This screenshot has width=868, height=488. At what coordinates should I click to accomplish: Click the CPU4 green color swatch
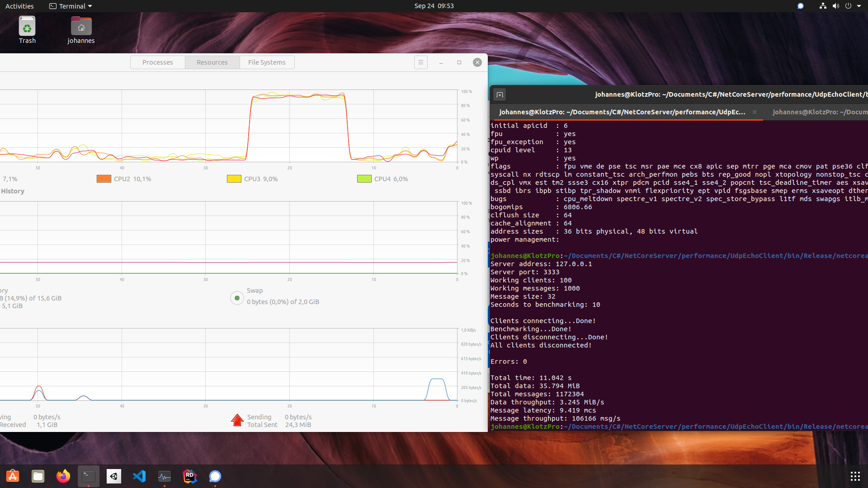coord(364,178)
